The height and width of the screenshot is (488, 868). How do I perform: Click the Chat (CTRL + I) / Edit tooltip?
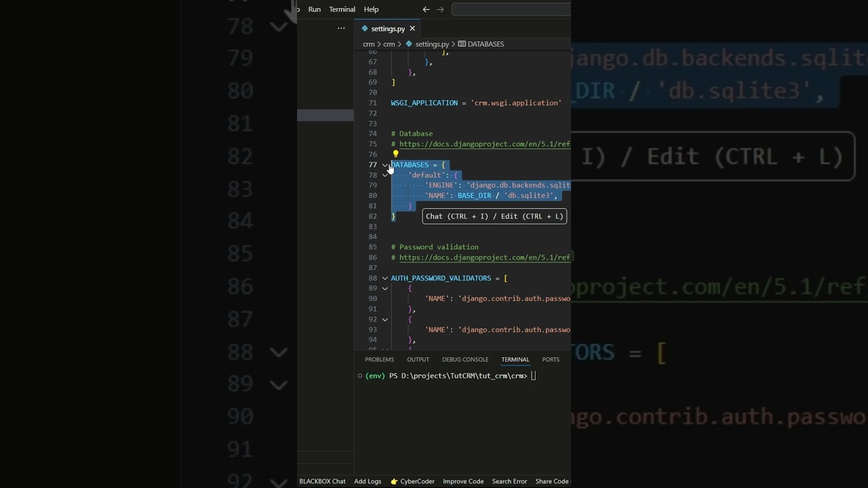[494, 216]
